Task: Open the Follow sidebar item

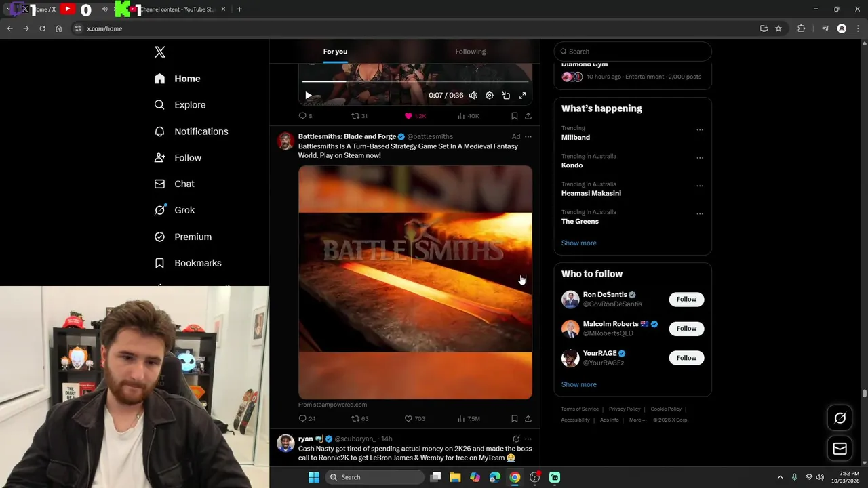Action: [x=178, y=158]
